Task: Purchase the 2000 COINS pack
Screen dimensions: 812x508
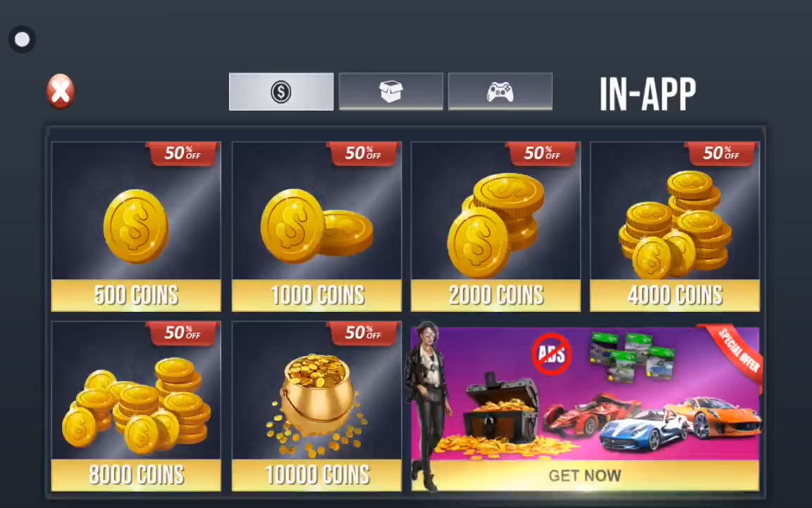Action: point(496,296)
